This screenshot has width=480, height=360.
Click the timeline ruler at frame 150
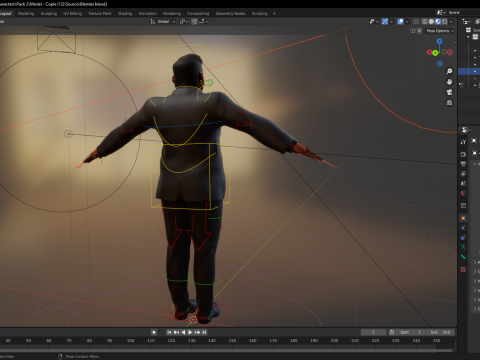tap(232, 340)
